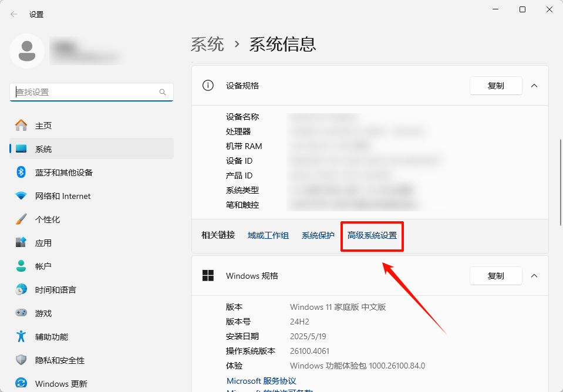Click the 24H2 version value
Image resolution: width=563 pixels, height=392 pixels.
tap(299, 322)
